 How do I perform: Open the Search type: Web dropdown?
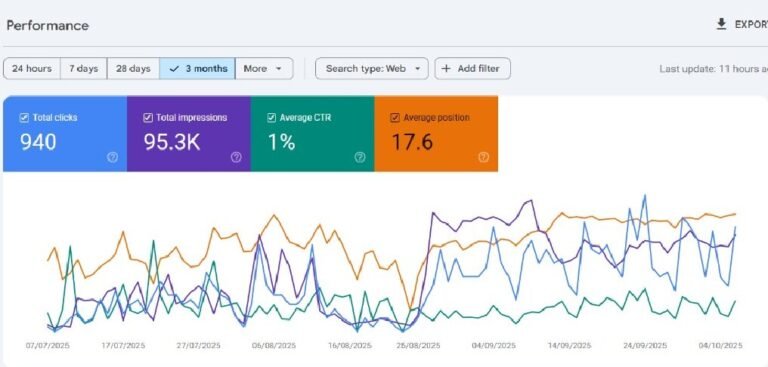coord(372,69)
